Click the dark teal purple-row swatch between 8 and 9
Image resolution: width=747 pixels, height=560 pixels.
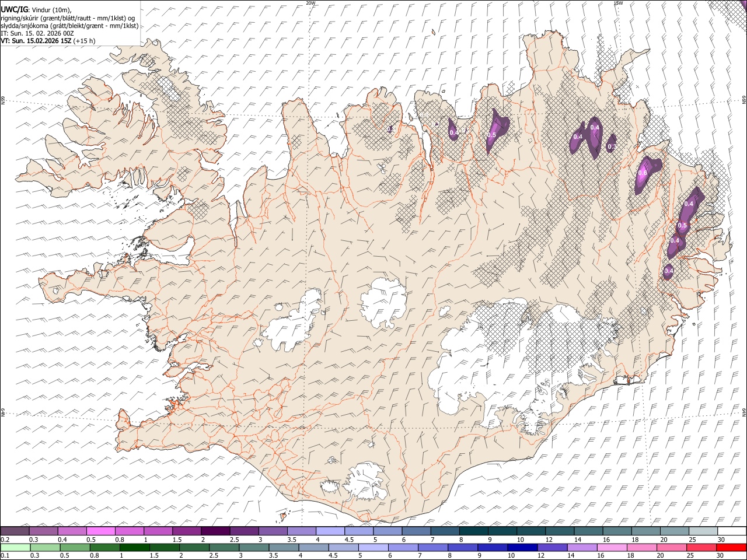473,531
